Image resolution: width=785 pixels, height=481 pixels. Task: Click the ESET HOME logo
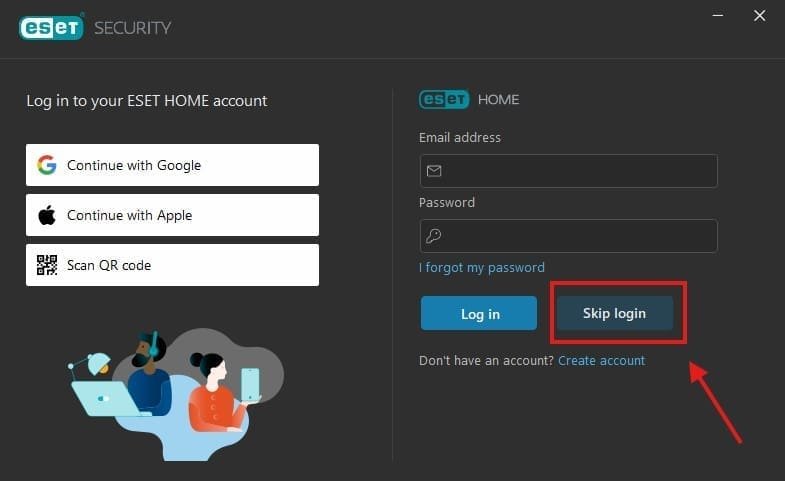point(469,99)
